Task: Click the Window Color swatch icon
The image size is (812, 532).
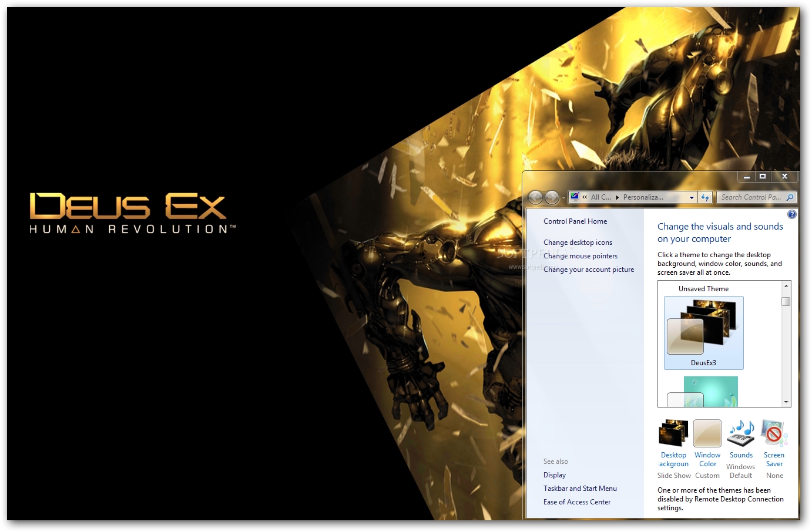Action: tap(707, 433)
